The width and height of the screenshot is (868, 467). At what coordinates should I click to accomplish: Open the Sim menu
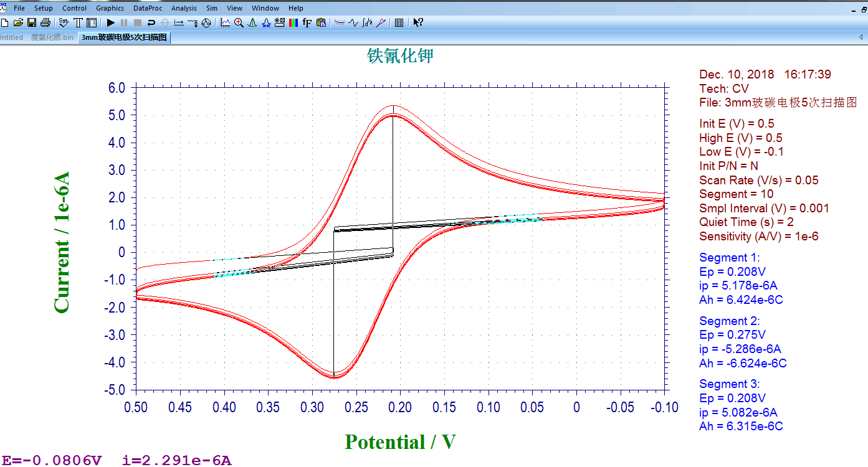[212, 8]
